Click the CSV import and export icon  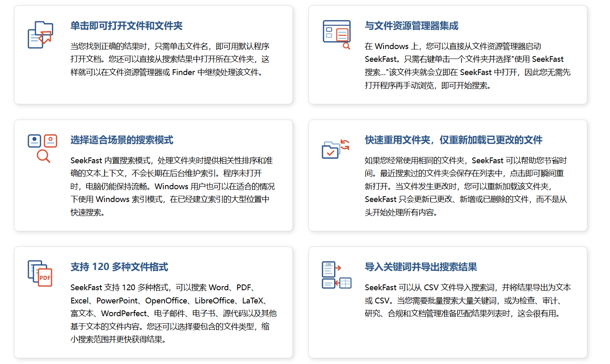[x=337, y=275]
